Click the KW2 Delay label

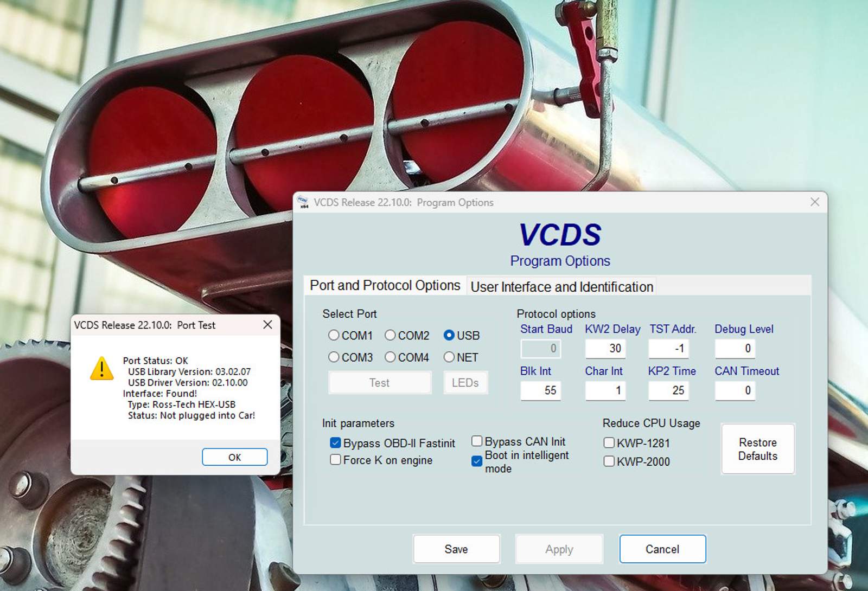(612, 329)
